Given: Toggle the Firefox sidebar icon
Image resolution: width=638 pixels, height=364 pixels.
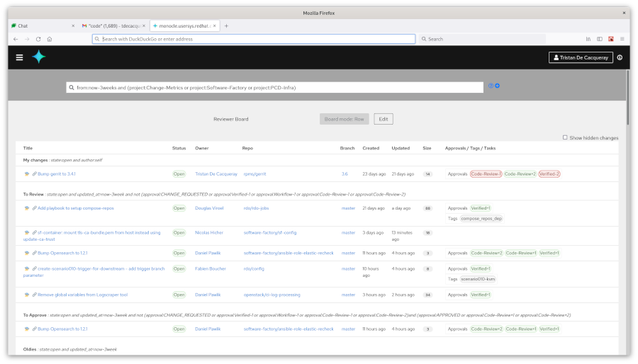Looking at the screenshot, I should [x=600, y=39].
